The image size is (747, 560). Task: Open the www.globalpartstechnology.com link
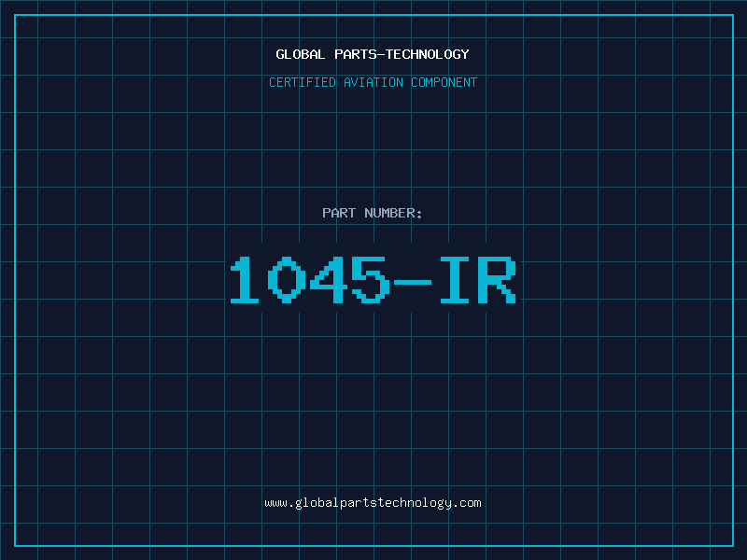[373, 503]
